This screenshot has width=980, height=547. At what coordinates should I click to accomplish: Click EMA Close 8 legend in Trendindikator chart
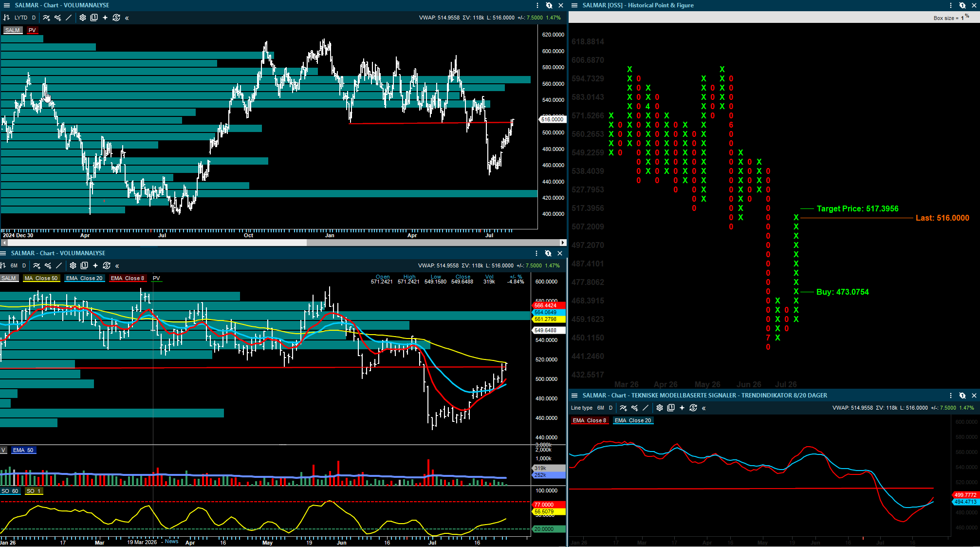590,420
